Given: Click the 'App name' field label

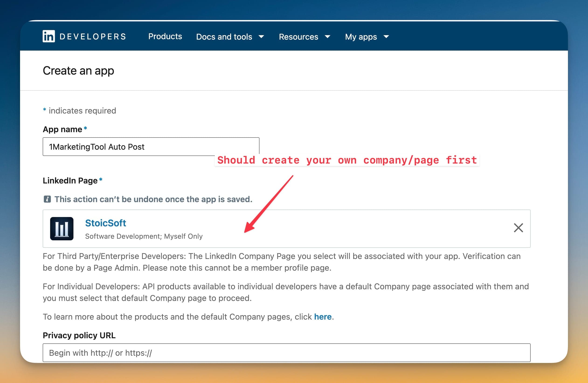Looking at the screenshot, I should pyautogui.click(x=62, y=129).
